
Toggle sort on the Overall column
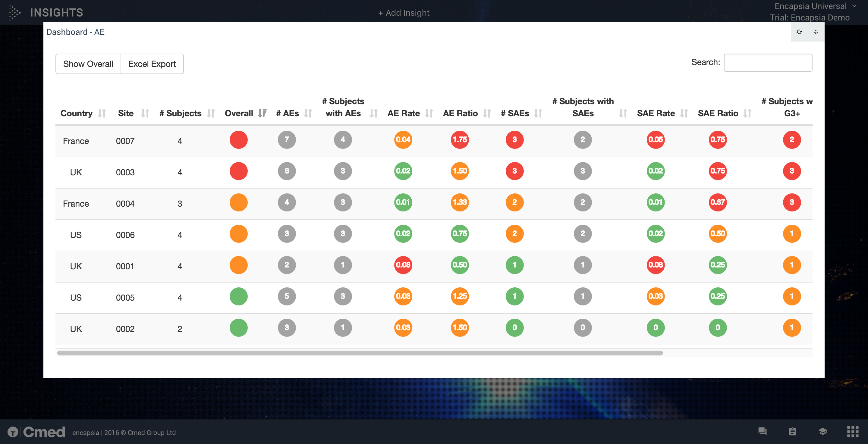262,114
